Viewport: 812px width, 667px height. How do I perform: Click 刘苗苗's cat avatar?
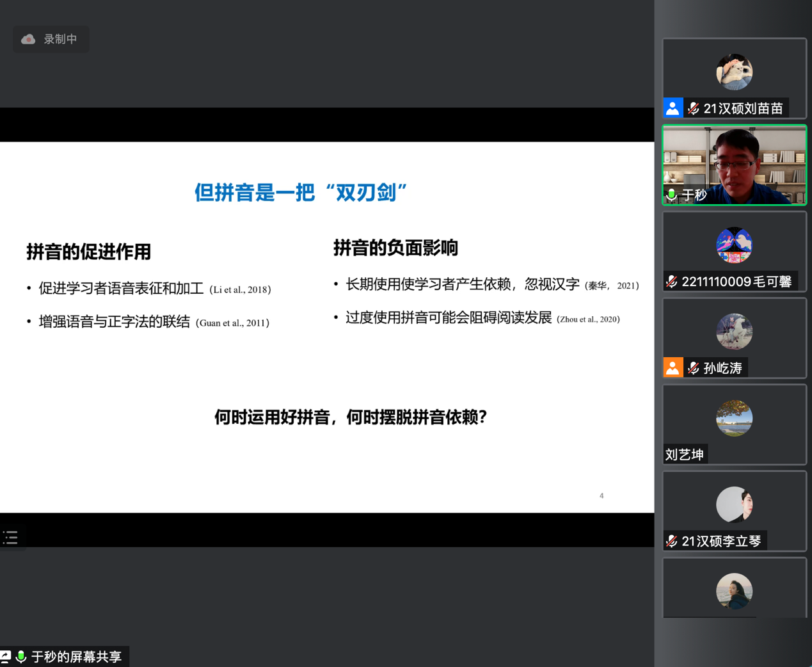pos(734,72)
